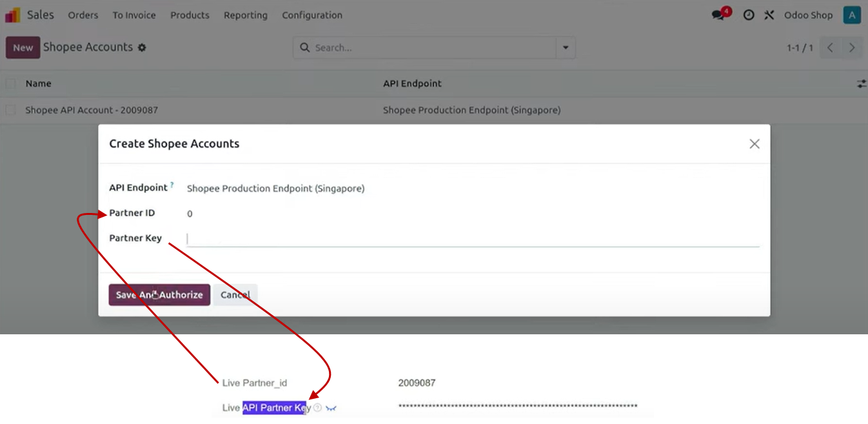Image resolution: width=868 pixels, height=424 pixels.
Task: Open the API Endpoint selection in the dialog
Action: click(x=275, y=188)
